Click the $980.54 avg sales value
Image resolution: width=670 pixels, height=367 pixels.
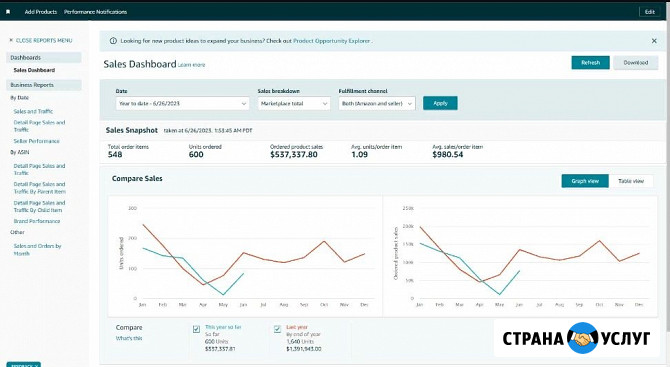(x=448, y=155)
